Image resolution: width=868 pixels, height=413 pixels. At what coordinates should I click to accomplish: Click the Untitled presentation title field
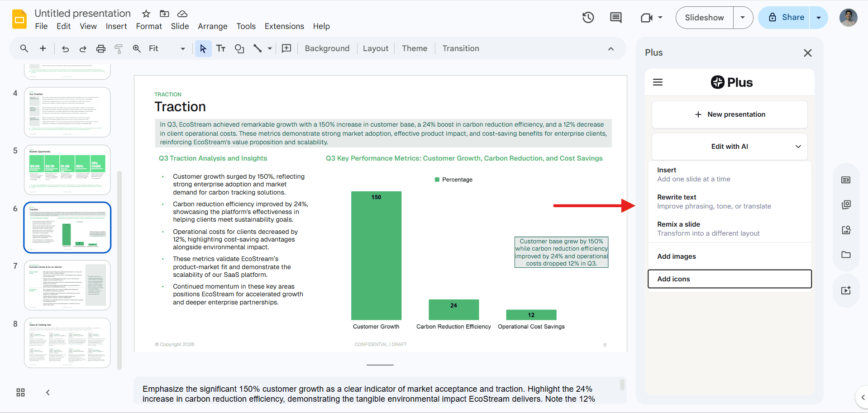coord(83,14)
